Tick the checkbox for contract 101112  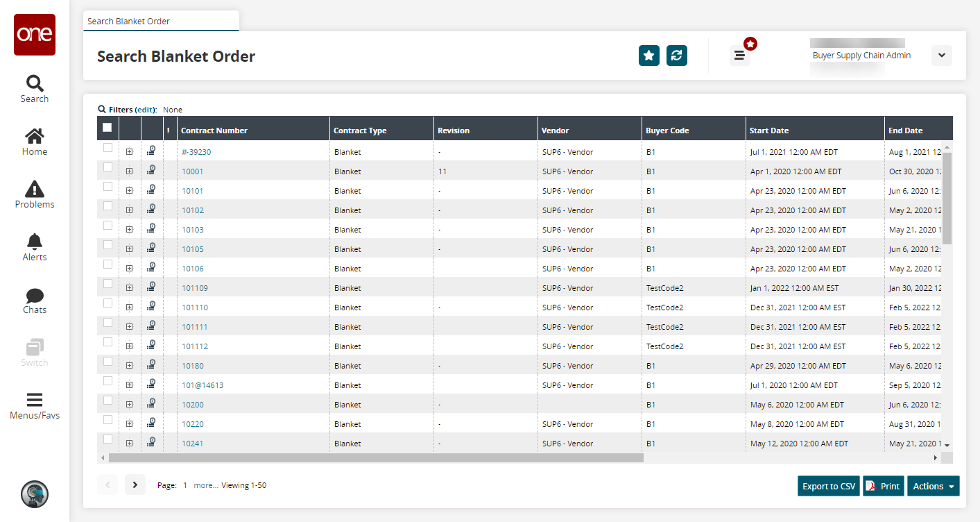(x=108, y=342)
